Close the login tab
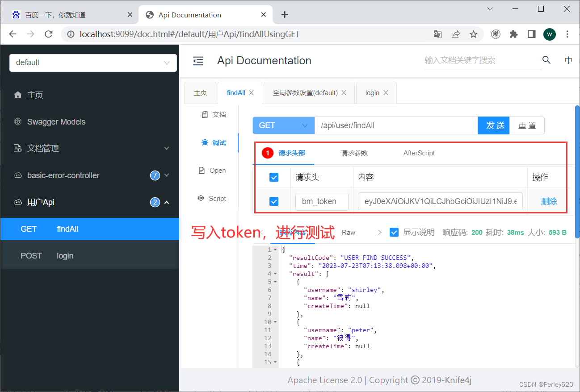Screen dimensions: 580x392 (x=386, y=93)
